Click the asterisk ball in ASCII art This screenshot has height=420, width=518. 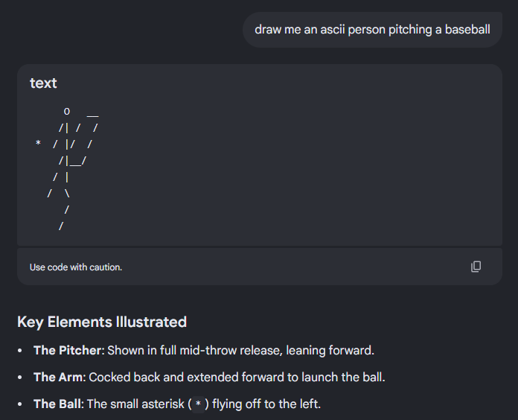pos(38,144)
